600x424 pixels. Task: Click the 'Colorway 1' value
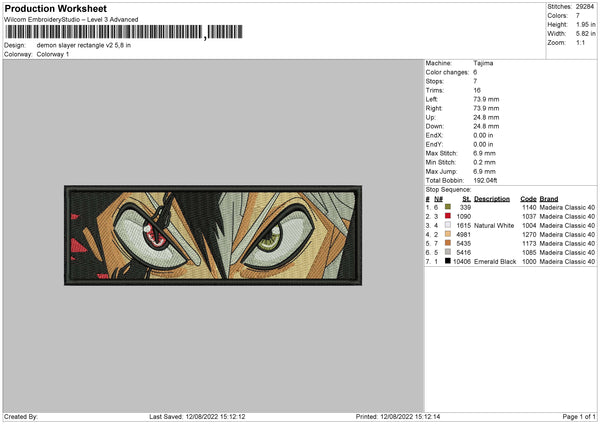[x=53, y=54]
